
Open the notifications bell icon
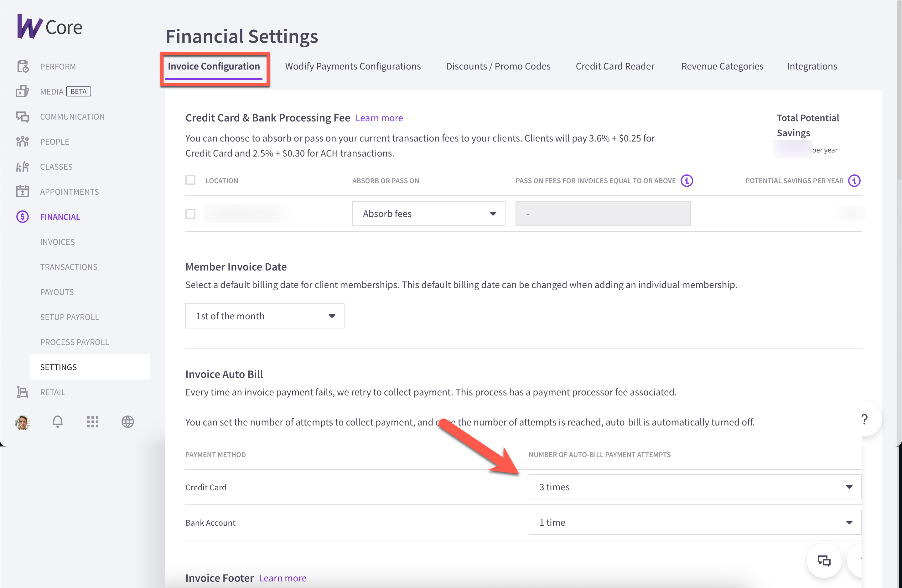pyautogui.click(x=58, y=422)
